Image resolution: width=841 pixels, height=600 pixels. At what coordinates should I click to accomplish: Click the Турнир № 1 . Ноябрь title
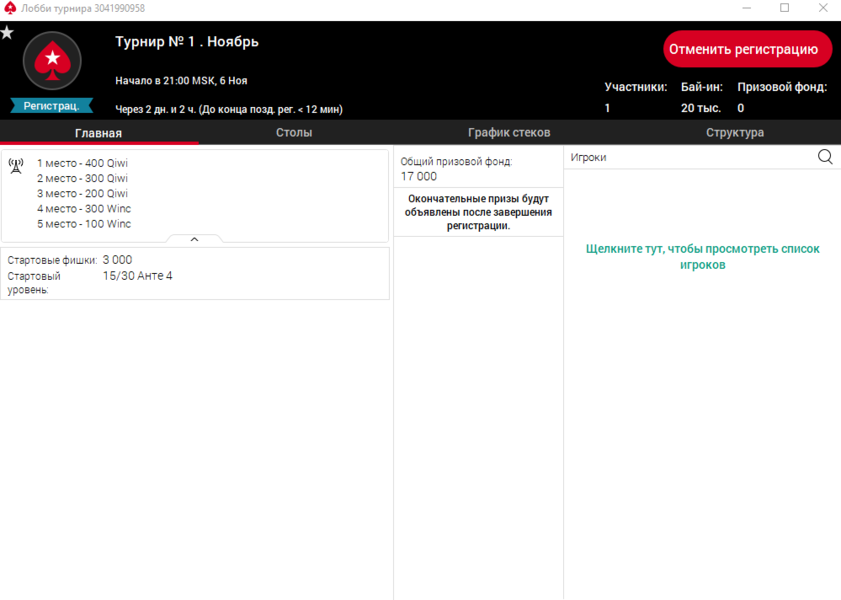[x=187, y=42]
